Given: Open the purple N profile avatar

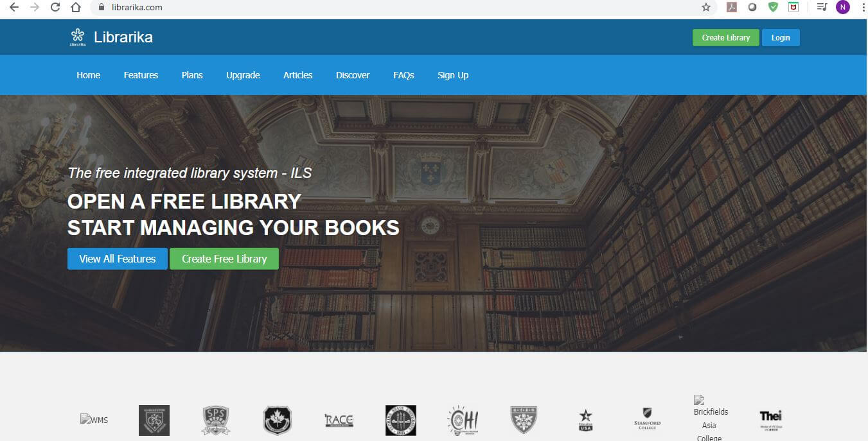Looking at the screenshot, I should pyautogui.click(x=842, y=7).
